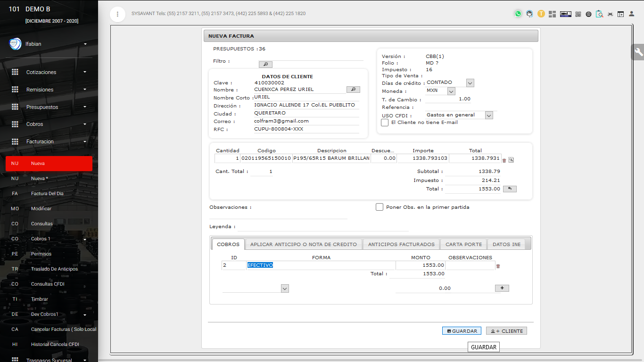Open the add-panel layout icon
This screenshot has width=644, height=362.
pos(621,14)
